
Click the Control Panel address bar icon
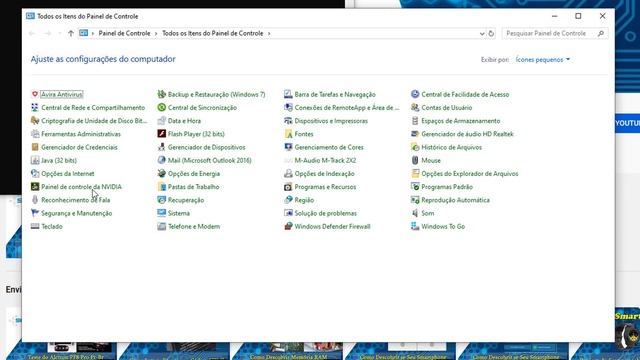tap(84, 33)
